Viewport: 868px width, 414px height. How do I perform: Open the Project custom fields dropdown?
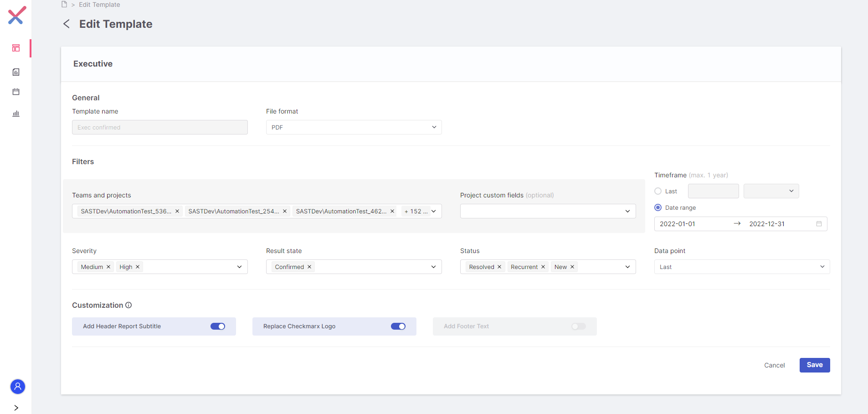[548, 211]
